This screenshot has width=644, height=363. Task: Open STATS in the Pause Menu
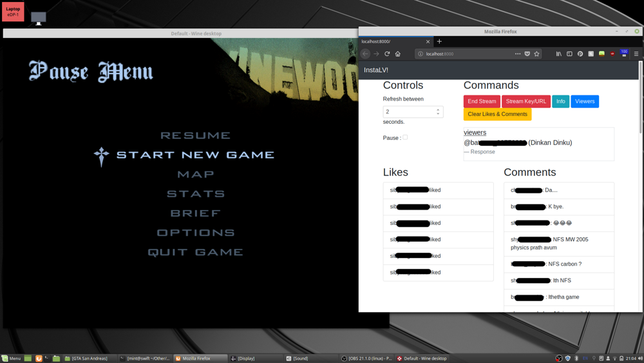coord(196,193)
